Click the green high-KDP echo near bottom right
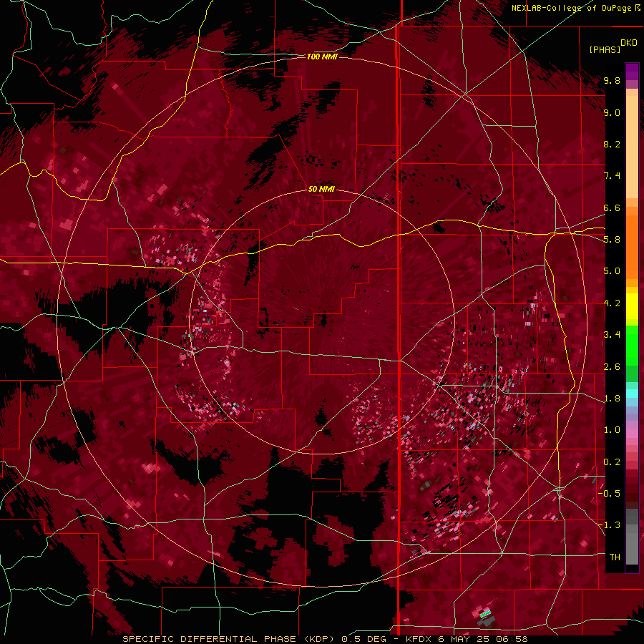Viewport: 644px width, 644px height. (x=485, y=614)
